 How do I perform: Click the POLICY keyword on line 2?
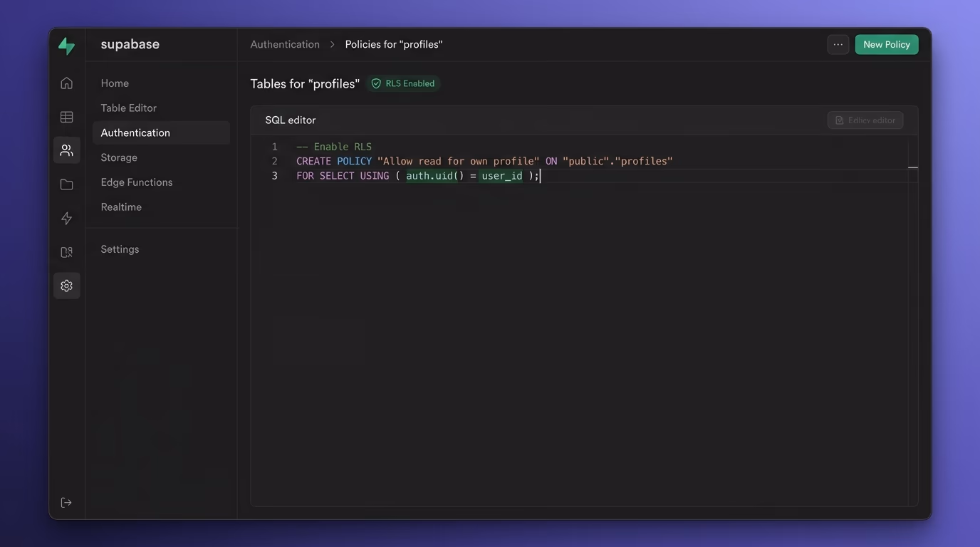pos(355,161)
